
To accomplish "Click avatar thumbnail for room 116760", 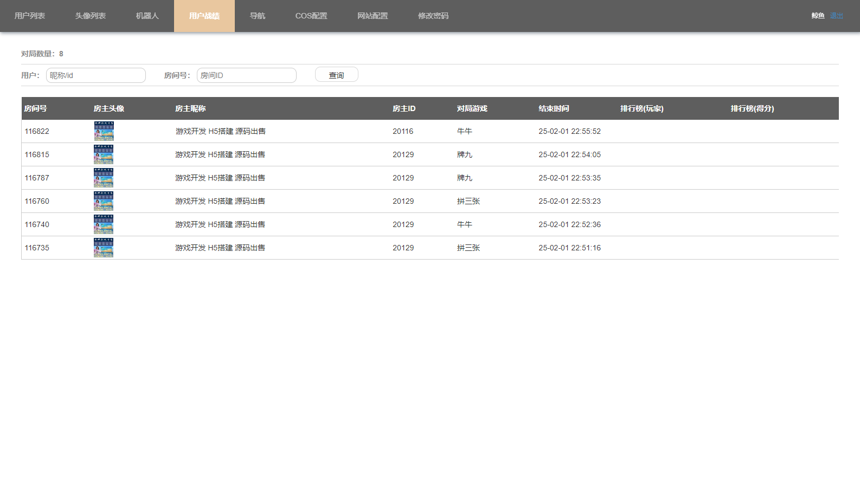I will 104,201.
